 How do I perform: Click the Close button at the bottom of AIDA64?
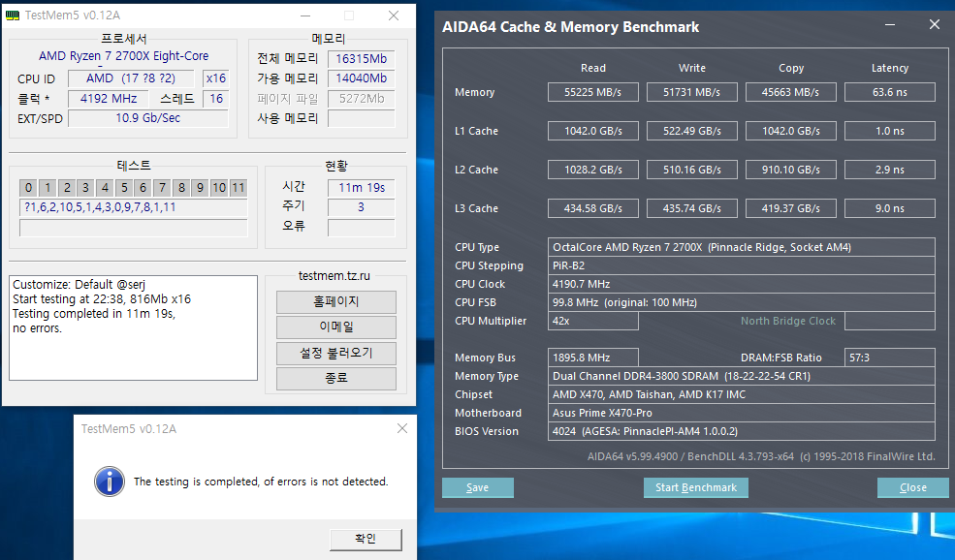pos(913,487)
